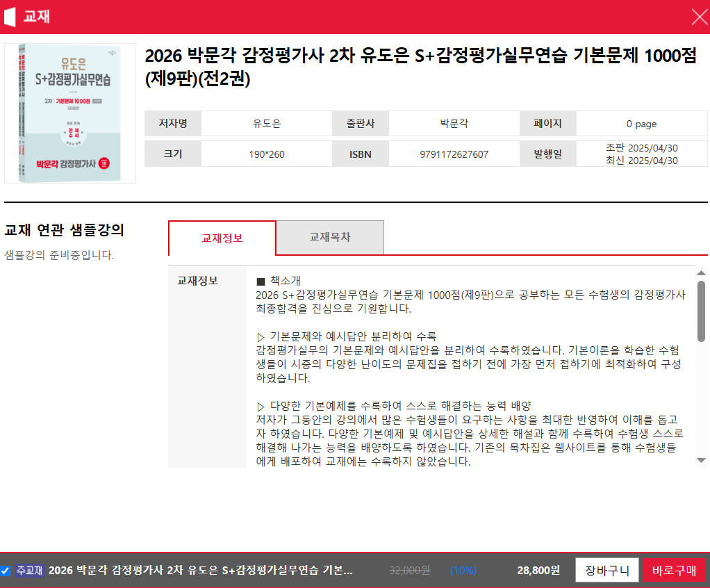Click the 출판사 header cell
Viewport: 710px width, 588px height.
point(361,123)
